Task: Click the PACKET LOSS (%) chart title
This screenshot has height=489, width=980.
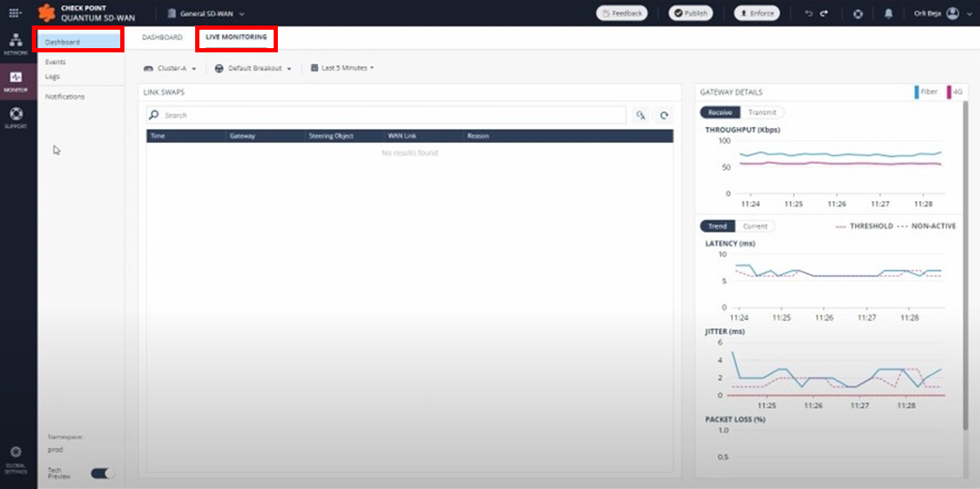Action: click(735, 419)
